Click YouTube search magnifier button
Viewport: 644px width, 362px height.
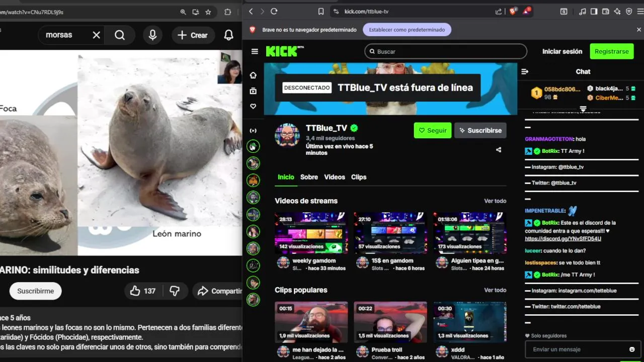coord(120,35)
